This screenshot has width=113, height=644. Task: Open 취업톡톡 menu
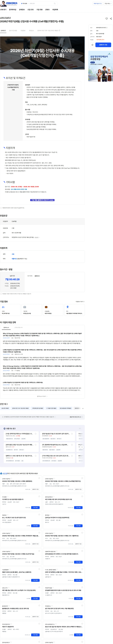click(x=55, y=10)
